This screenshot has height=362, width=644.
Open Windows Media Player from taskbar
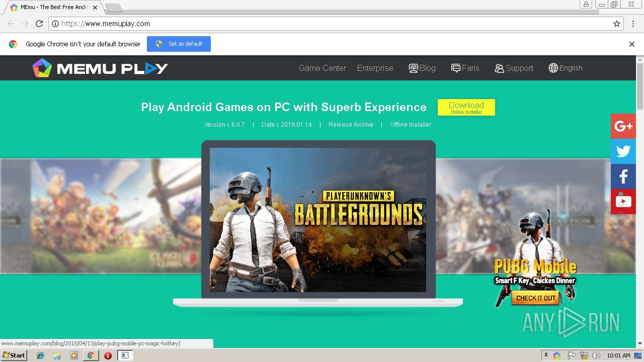(74, 355)
